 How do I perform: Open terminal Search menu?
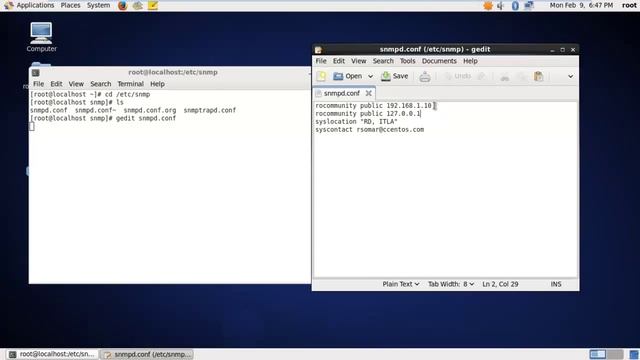[x=100, y=84]
